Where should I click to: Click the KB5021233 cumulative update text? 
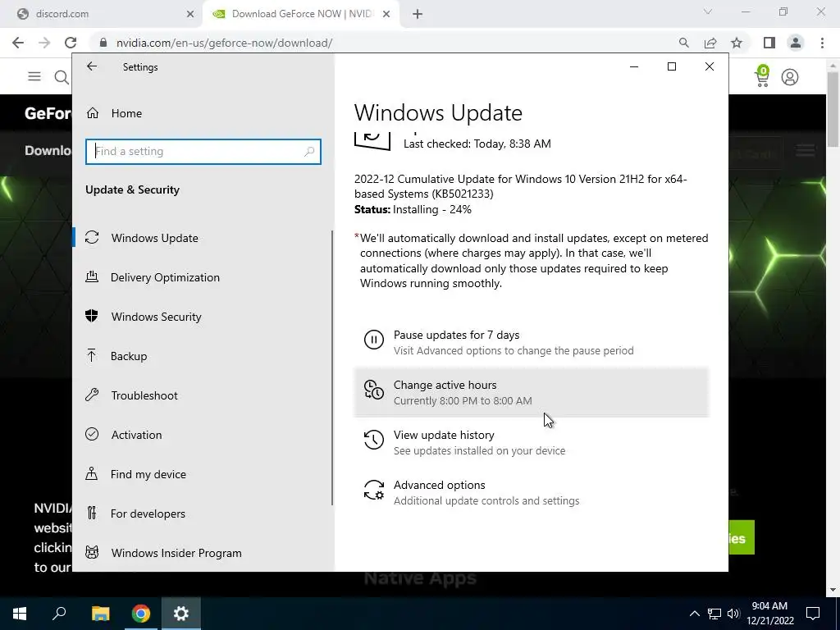coord(520,186)
